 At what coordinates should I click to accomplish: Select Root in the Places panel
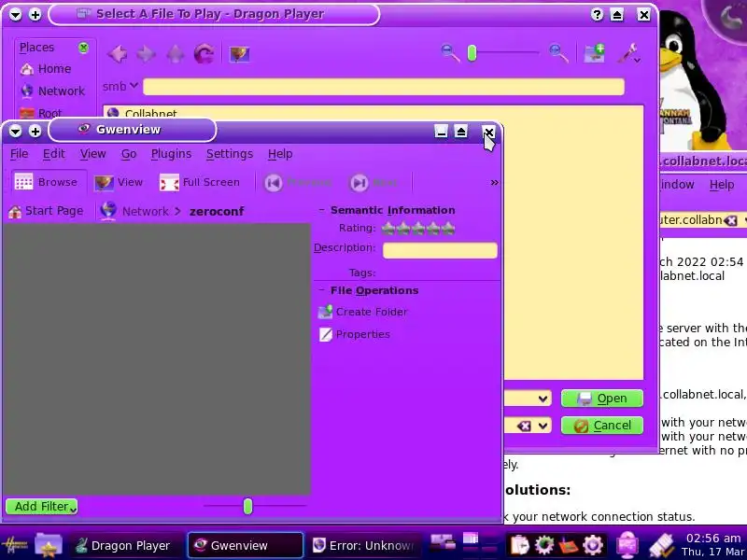(41, 113)
